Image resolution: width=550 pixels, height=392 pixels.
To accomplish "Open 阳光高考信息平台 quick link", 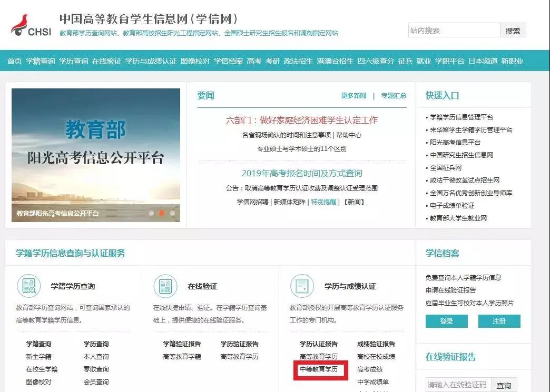I will (x=455, y=142).
